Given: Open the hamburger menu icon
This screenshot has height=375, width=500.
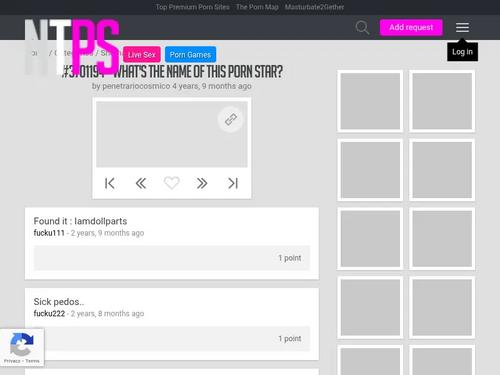Looking at the screenshot, I should pos(462,27).
